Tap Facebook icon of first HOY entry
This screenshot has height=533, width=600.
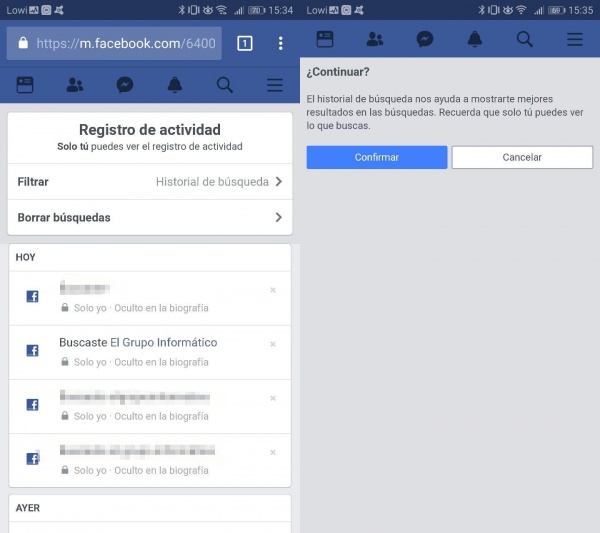33,296
